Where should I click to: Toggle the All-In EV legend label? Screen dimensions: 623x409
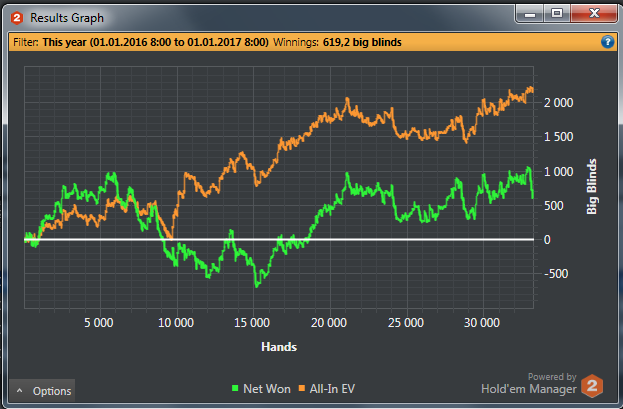click(x=335, y=388)
